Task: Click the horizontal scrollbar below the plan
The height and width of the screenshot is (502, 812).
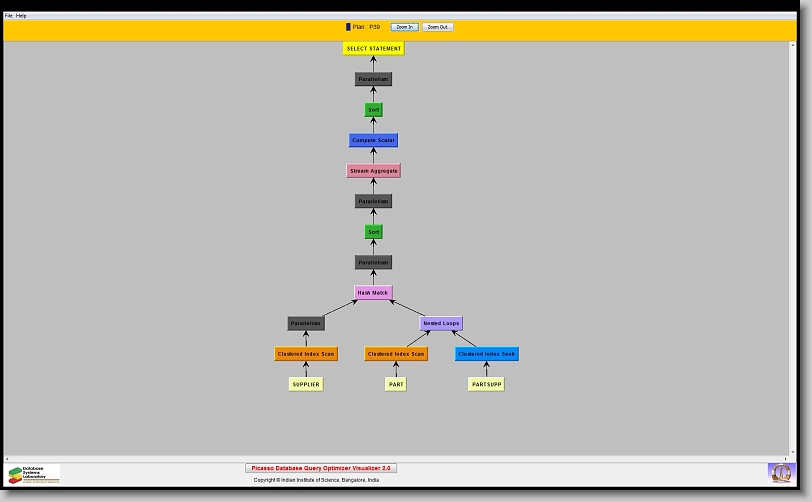Action: 400,459
